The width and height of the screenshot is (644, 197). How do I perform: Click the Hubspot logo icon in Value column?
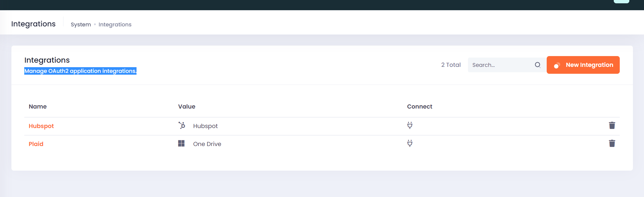pos(182,125)
